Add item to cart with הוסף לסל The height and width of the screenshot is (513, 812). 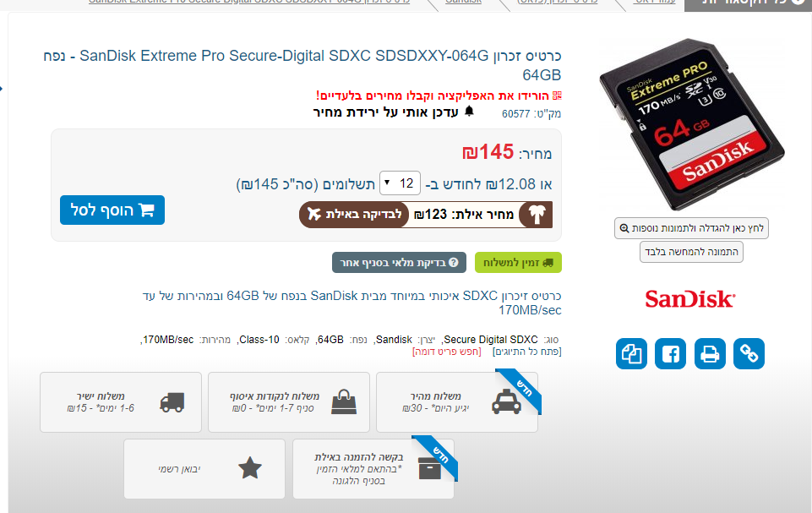(x=112, y=210)
